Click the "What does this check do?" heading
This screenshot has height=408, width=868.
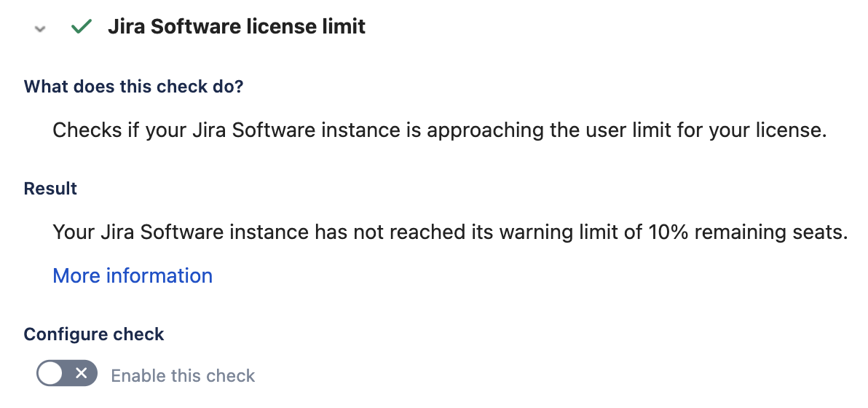[x=133, y=87]
